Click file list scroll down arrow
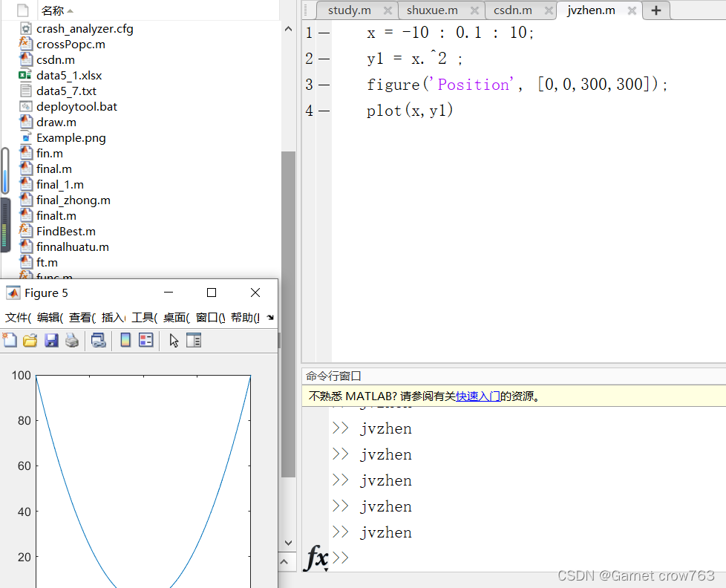The image size is (726, 588). tap(288, 543)
